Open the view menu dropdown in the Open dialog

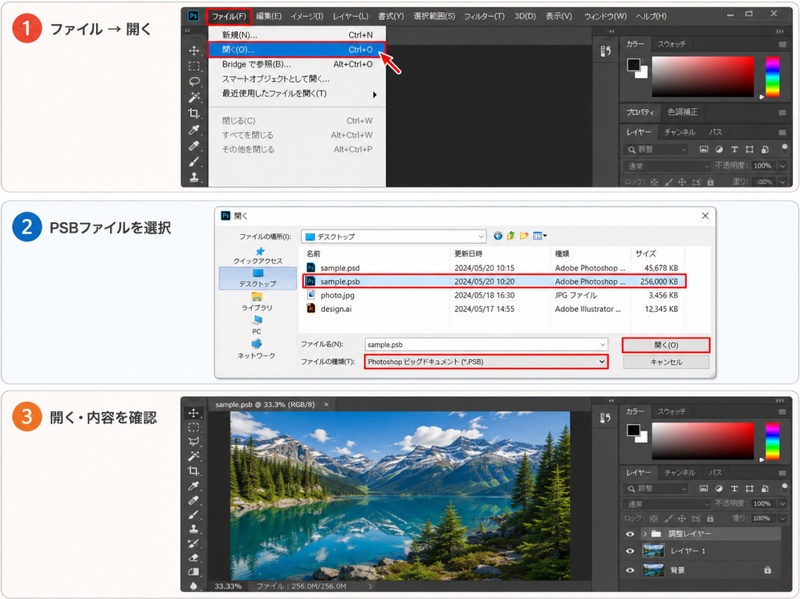(540, 236)
